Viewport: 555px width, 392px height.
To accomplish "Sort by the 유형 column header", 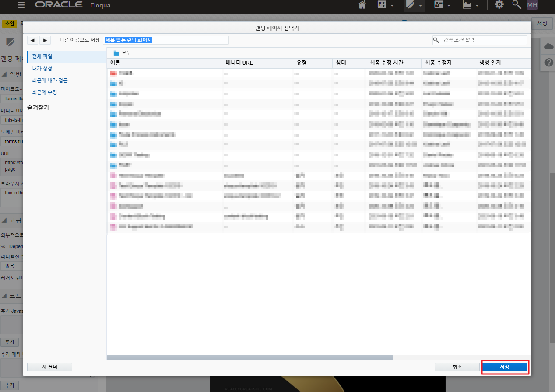I will point(313,63).
